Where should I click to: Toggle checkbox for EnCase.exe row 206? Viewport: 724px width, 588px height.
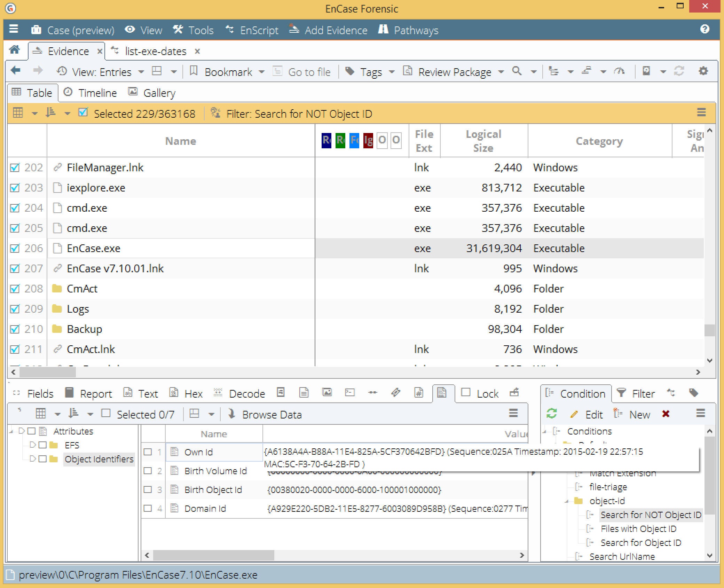click(x=16, y=248)
